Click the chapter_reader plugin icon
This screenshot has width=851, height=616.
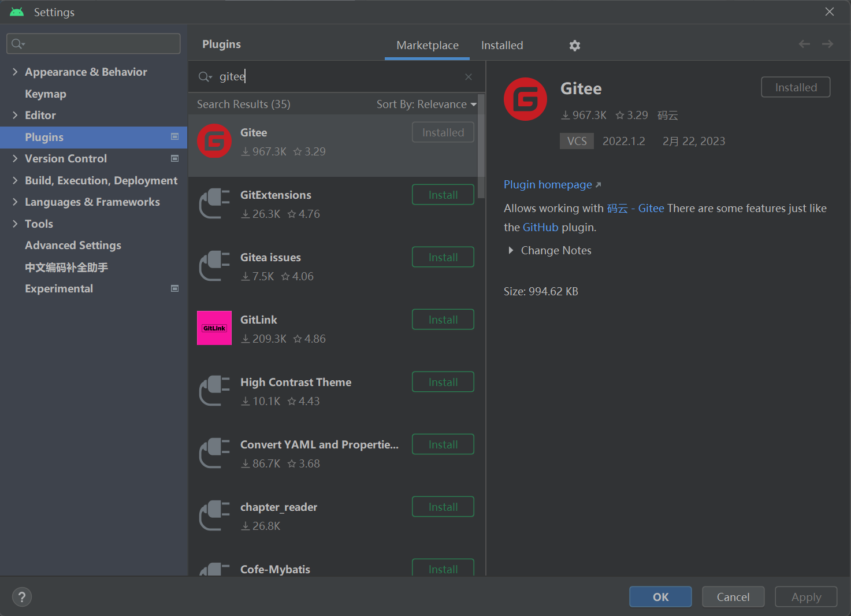click(x=214, y=515)
